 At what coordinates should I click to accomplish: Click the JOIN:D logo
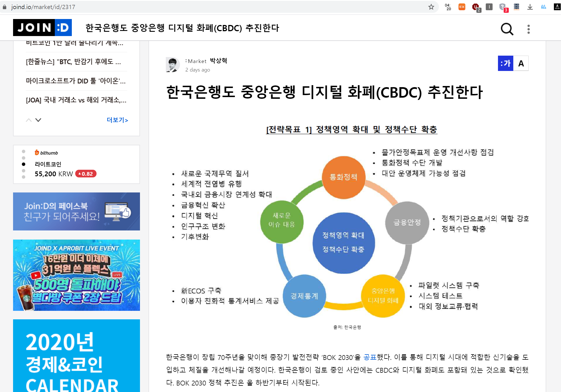pos(42,28)
